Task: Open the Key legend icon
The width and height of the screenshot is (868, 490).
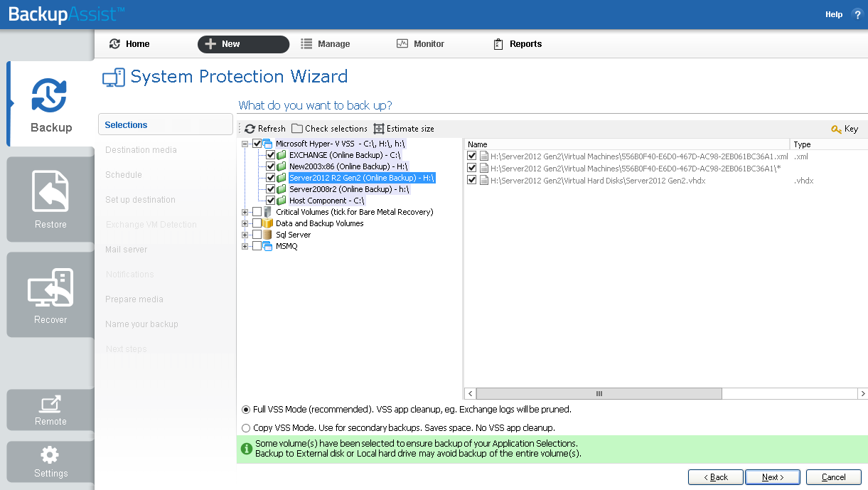Action: pos(836,129)
